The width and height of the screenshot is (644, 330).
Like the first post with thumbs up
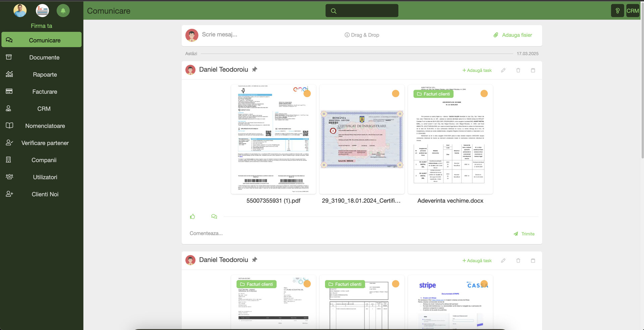193,216
